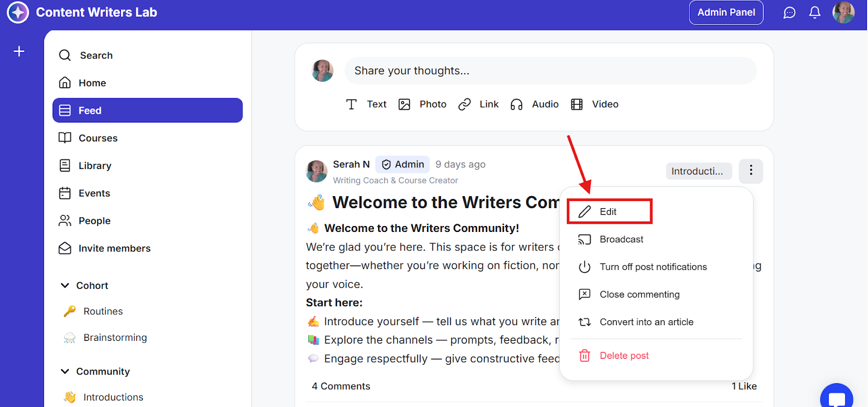
Task: Open the chat messages icon in header
Action: [789, 12]
